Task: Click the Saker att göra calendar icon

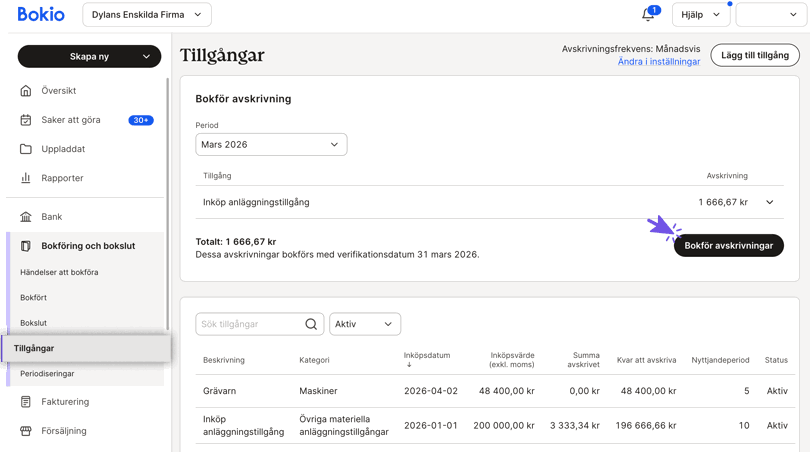Action: [26, 120]
